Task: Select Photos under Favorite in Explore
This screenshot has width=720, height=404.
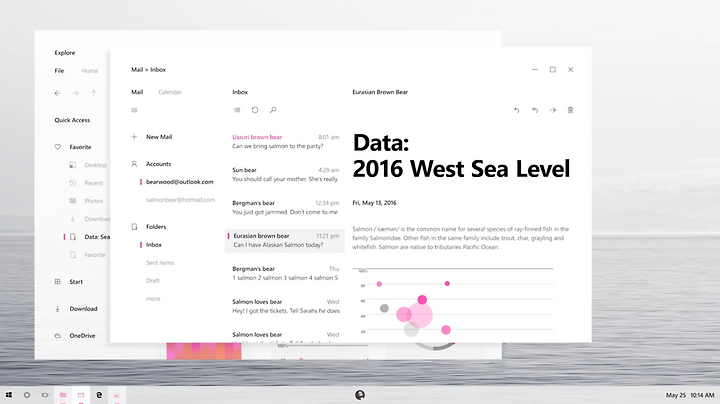Action: tap(94, 201)
